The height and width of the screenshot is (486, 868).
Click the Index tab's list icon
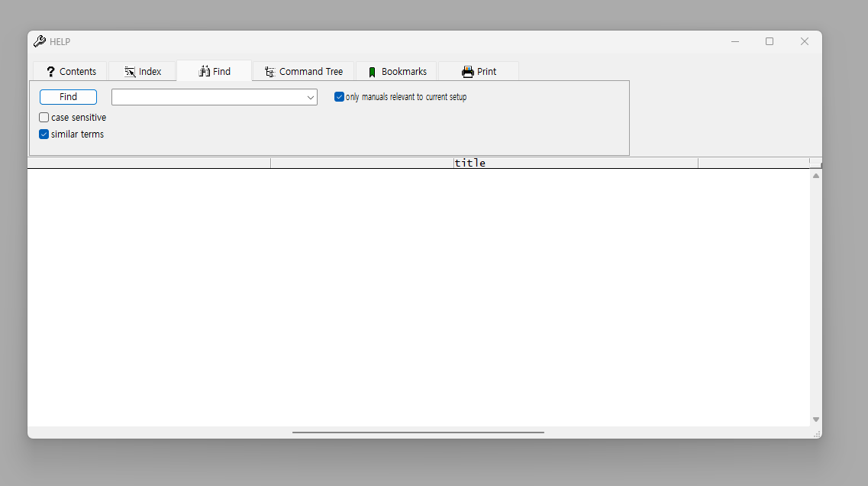coord(130,72)
